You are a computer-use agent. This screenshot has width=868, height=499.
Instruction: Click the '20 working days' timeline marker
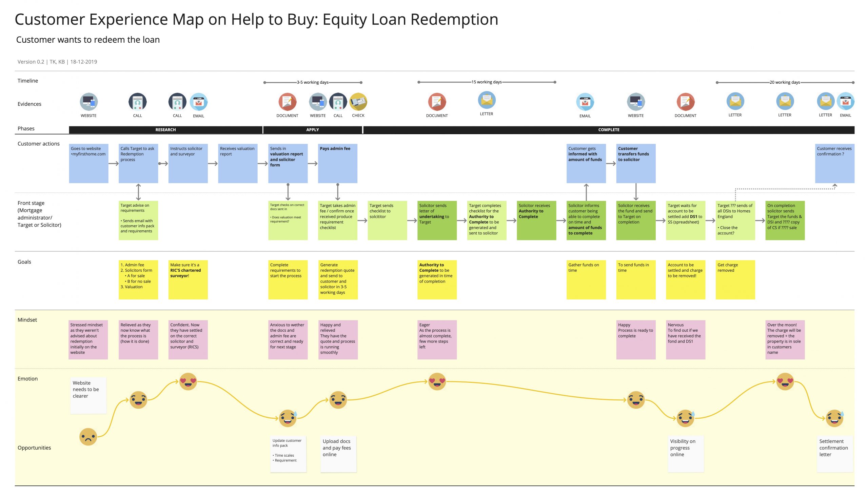(785, 82)
